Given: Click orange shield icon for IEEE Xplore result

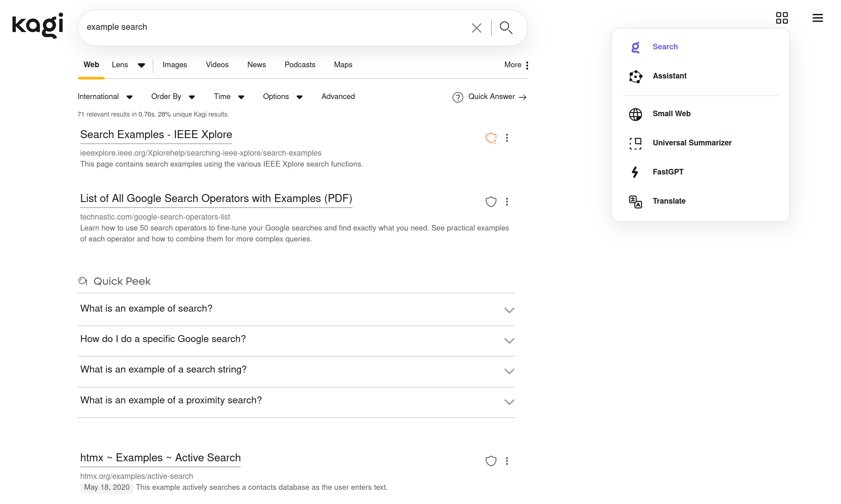Looking at the screenshot, I should tap(491, 137).
